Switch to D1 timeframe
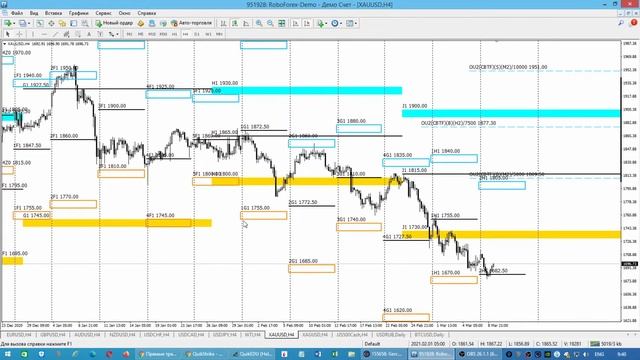 197,34
